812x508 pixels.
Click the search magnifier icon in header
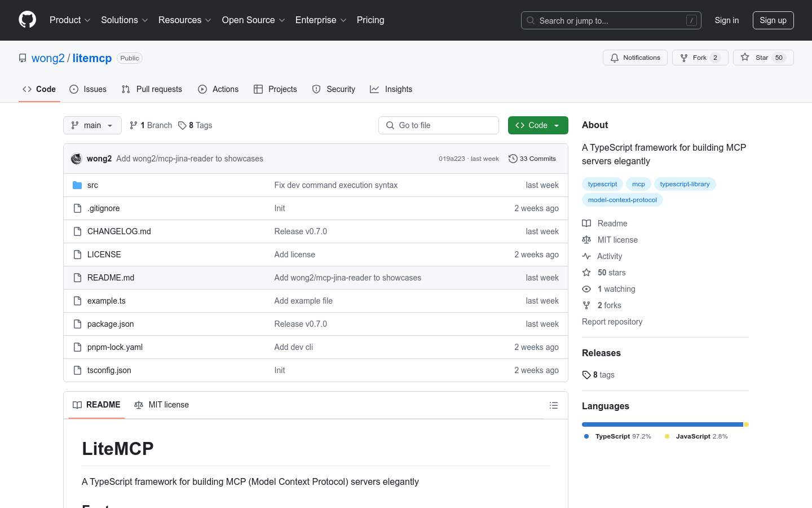click(x=531, y=20)
